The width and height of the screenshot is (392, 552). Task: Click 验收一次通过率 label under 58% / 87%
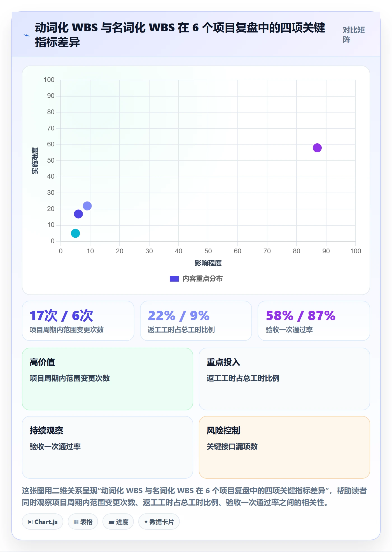click(x=289, y=330)
